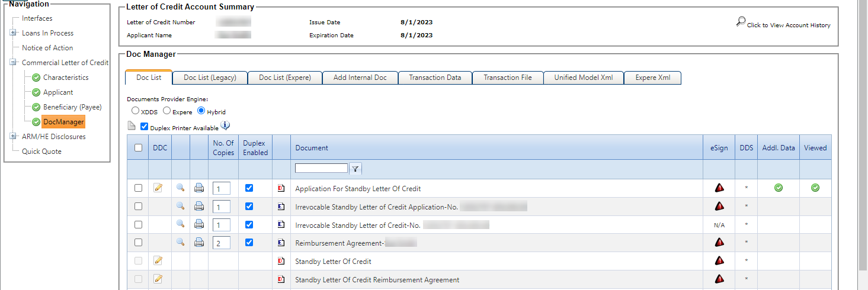Click N/A eSign cell for Irrevocable Credit-No.

[719, 224]
